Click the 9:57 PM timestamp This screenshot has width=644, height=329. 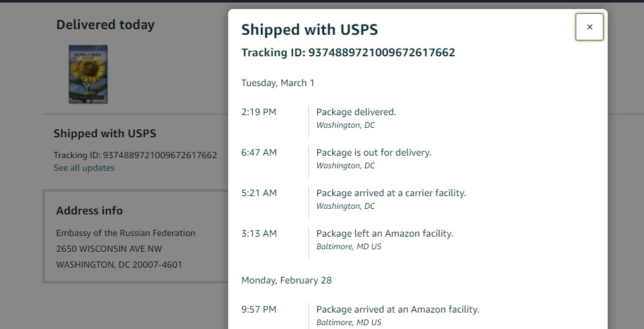point(258,309)
